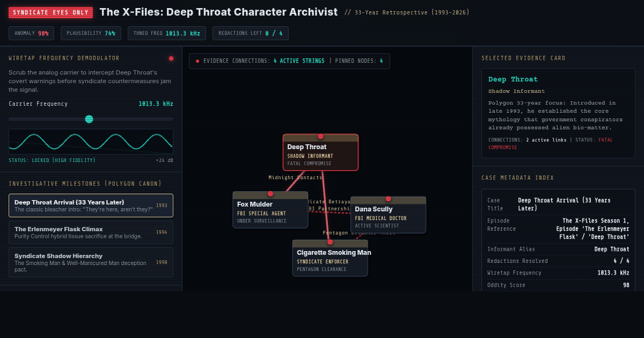Click the Redactions Left 0 / 4 chip

click(250, 33)
